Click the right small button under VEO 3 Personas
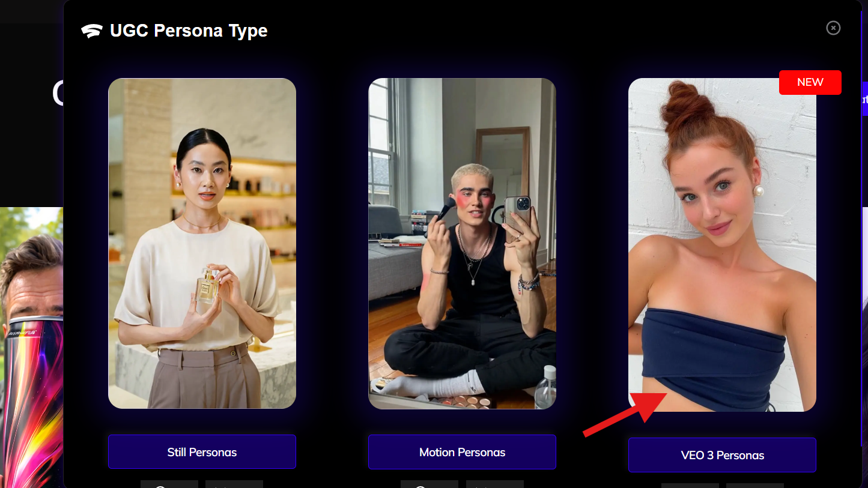Screen dimensions: 868x488 tap(754, 486)
